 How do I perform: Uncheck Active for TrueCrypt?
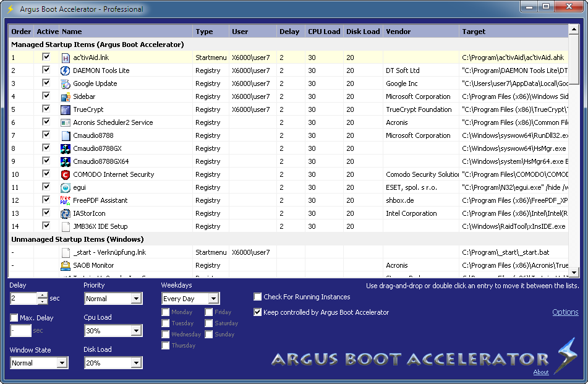coord(46,109)
